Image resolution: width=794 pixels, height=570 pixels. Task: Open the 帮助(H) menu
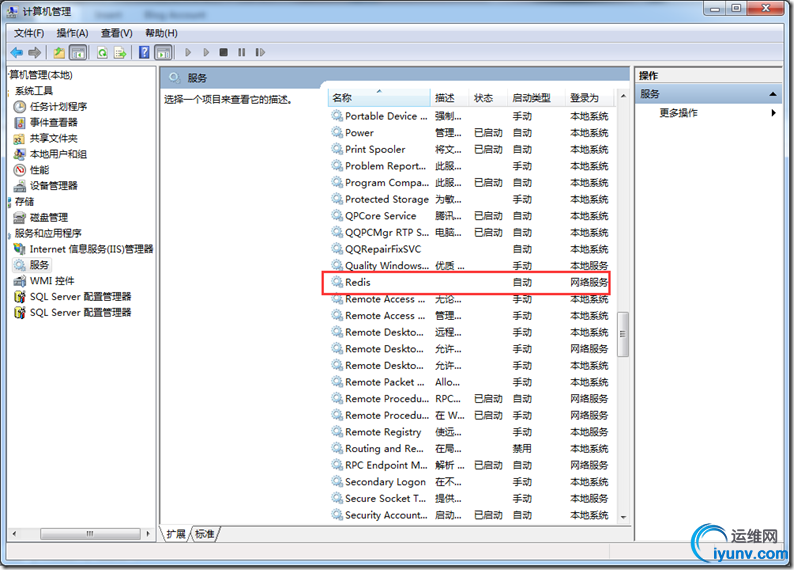(161, 33)
